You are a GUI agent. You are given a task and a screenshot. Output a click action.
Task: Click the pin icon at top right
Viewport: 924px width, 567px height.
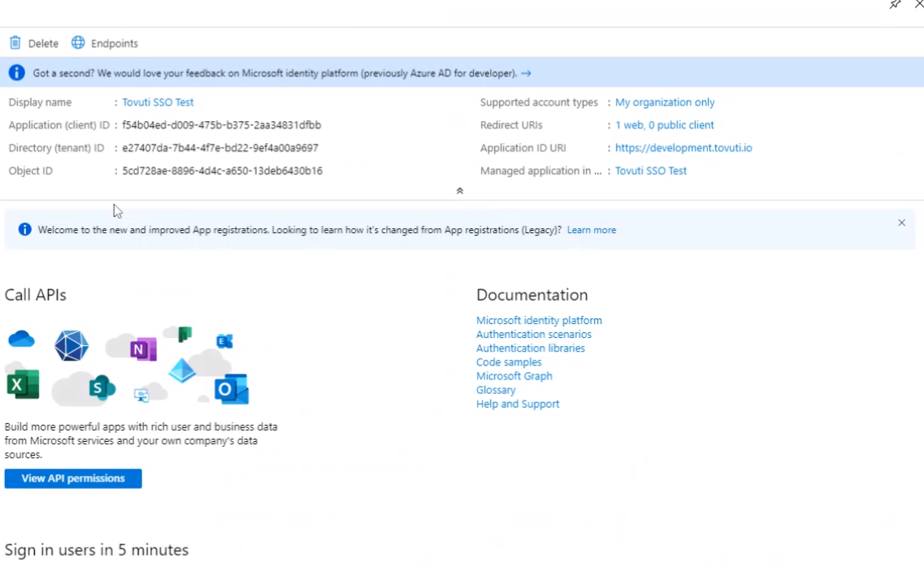(x=895, y=5)
